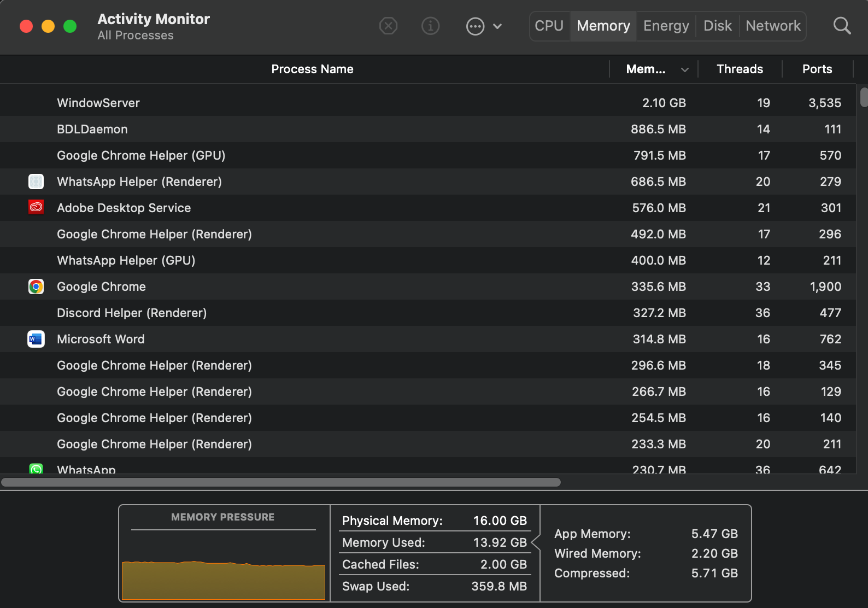Click the 327.2 MB memory value
Screen dimensions: 868x608
click(659, 313)
